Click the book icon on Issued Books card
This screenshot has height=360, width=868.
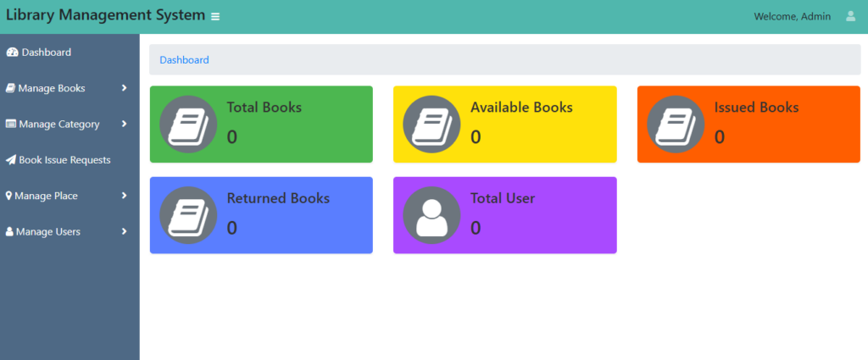pos(676,125)
